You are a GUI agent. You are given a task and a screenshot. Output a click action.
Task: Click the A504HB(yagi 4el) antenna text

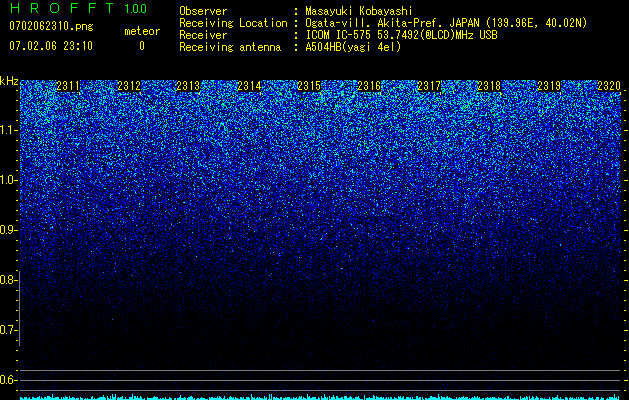[x=353, y=47]
